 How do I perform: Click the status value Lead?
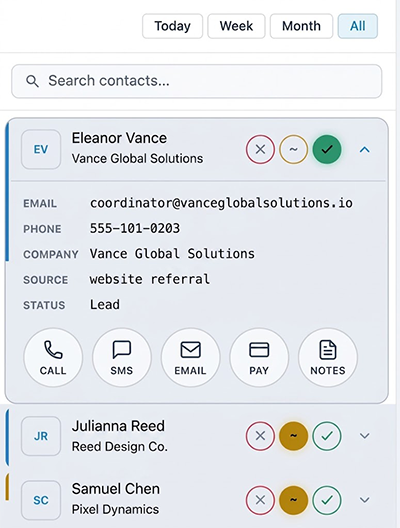pyautogui.click(x=105, y=305)
